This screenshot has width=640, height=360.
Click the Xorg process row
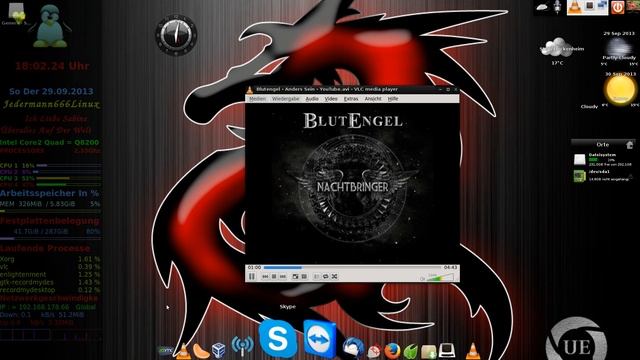(50, 259)
